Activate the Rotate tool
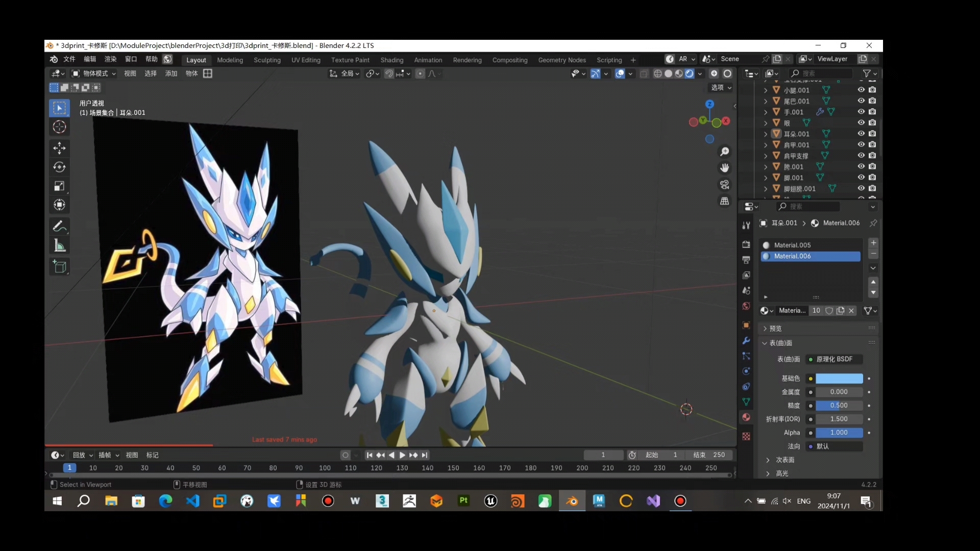The height and width of the screenshot is (551, 980). (60, 167)
